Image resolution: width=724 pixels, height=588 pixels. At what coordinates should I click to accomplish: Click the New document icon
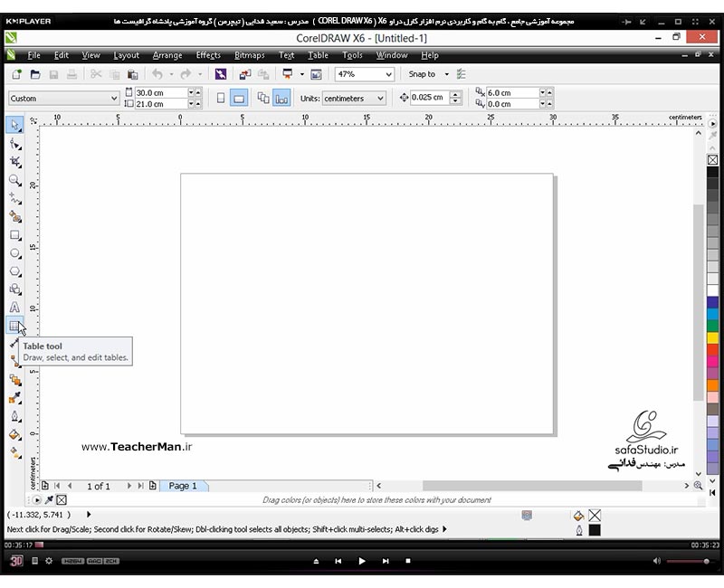pyautogui.click(x=16, y=74)
